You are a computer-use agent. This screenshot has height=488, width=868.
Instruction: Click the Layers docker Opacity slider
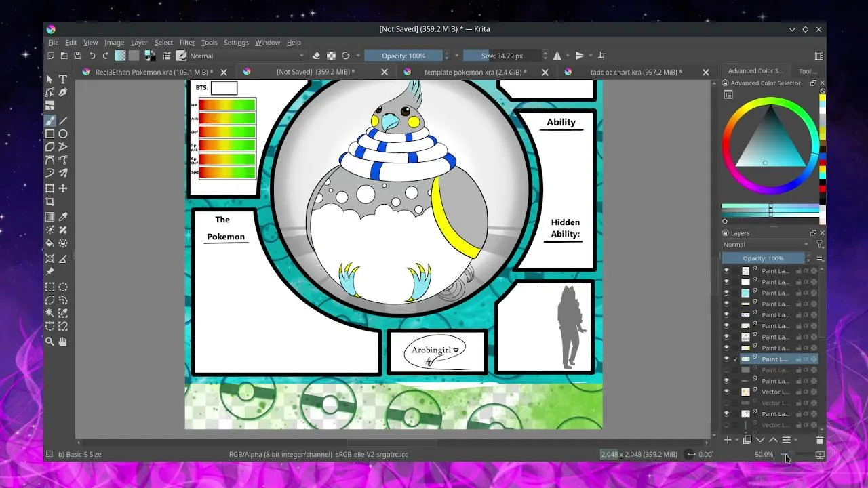click(763, 258)
